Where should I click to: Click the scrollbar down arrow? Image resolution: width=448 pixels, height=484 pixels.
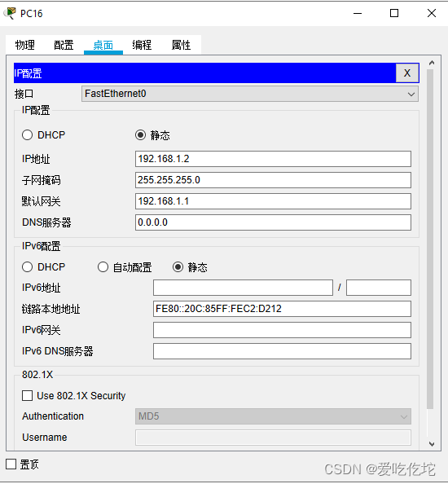432,444
